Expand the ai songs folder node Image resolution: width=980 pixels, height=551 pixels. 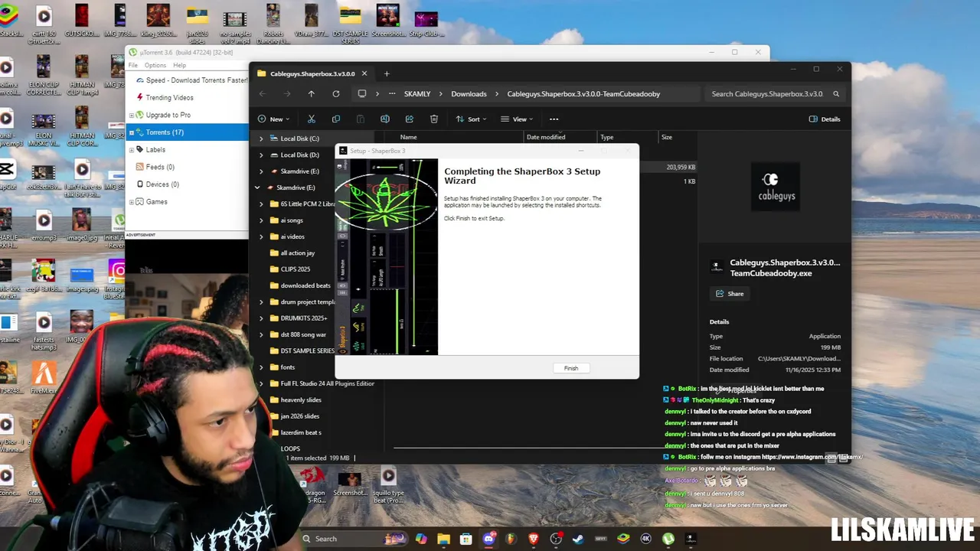[261, 220]
